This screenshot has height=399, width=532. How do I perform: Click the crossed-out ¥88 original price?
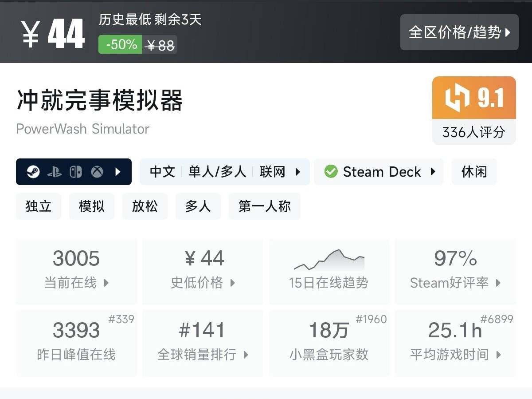click(160, 45)
